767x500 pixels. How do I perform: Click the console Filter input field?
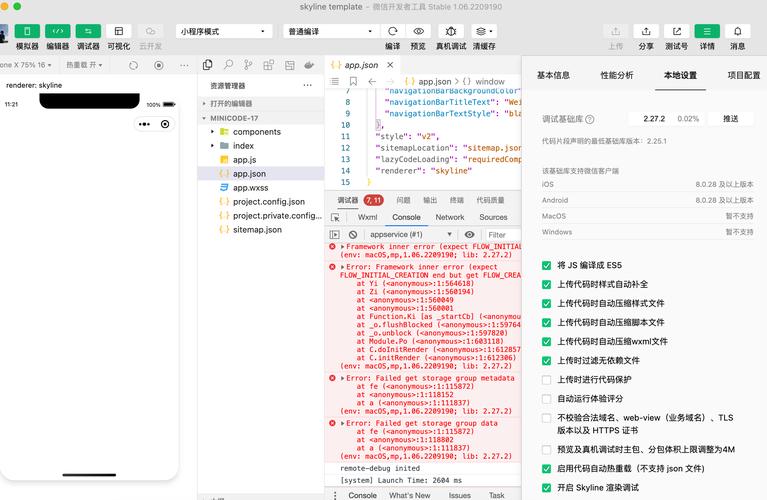point(503,235)
